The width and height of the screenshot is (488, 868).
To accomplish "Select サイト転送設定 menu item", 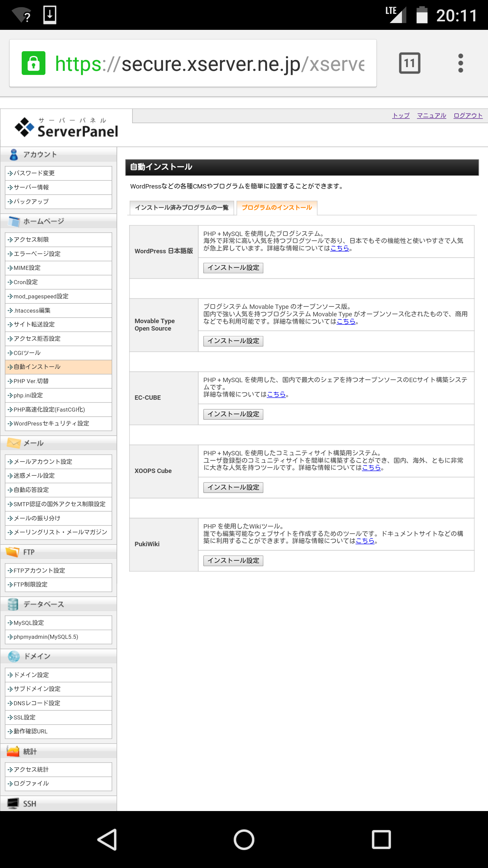I will click(x=59, y=324).
